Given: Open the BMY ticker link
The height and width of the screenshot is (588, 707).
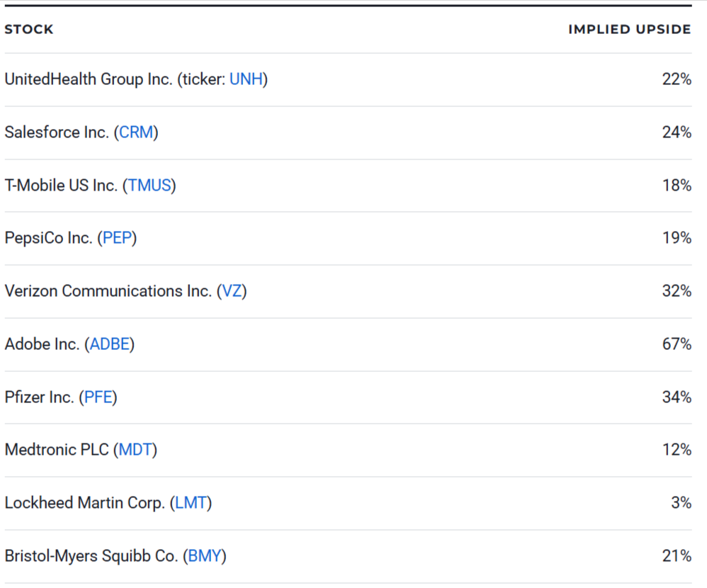Looking at the screenshot, I should [205, 556].
